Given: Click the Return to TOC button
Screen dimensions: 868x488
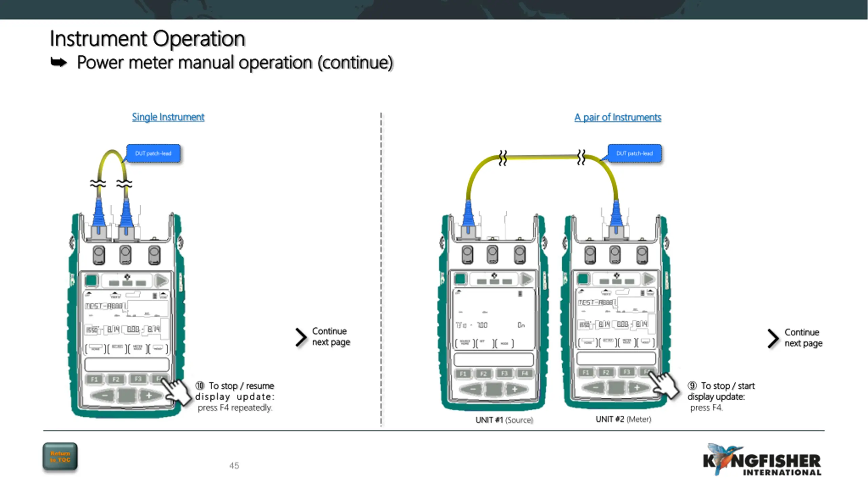Looking at the screenshot, I should 60,456.
